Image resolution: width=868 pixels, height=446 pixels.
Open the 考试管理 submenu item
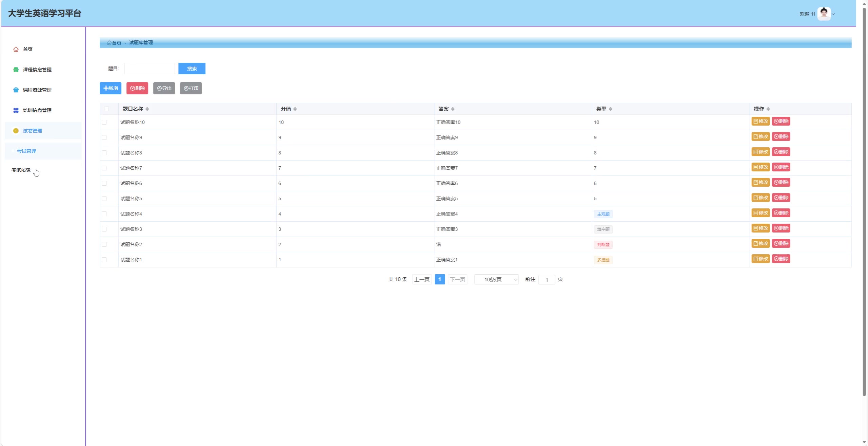(x=26, y=151)
